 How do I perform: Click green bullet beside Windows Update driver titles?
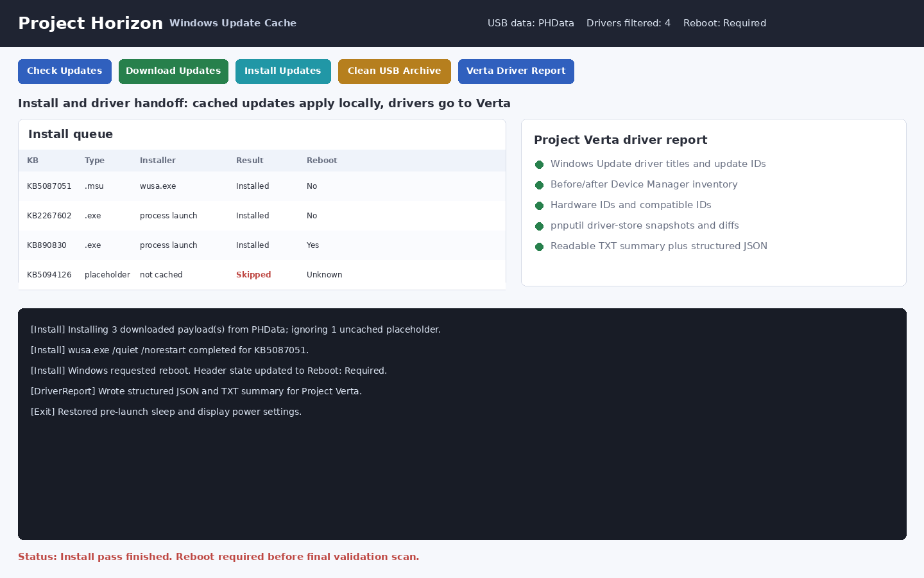pos(540,164)
